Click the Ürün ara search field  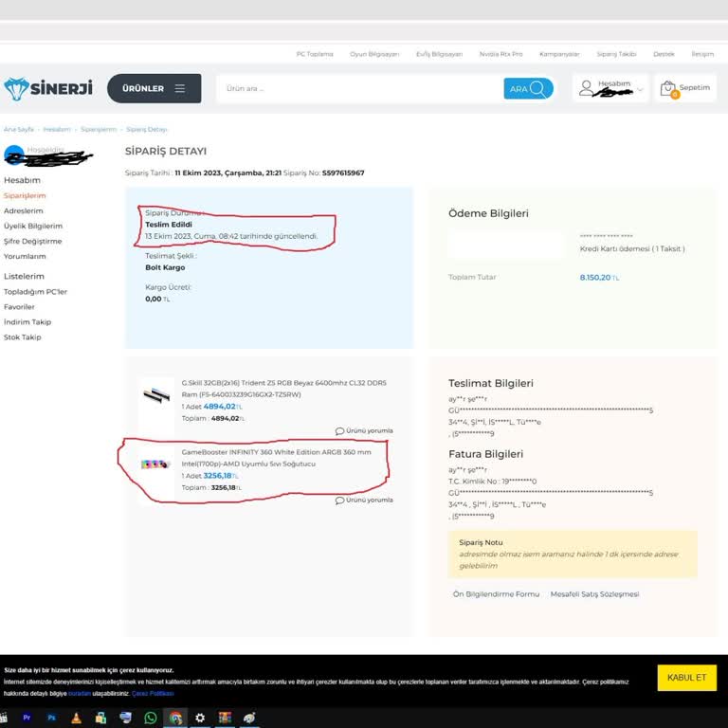point(360,88)
